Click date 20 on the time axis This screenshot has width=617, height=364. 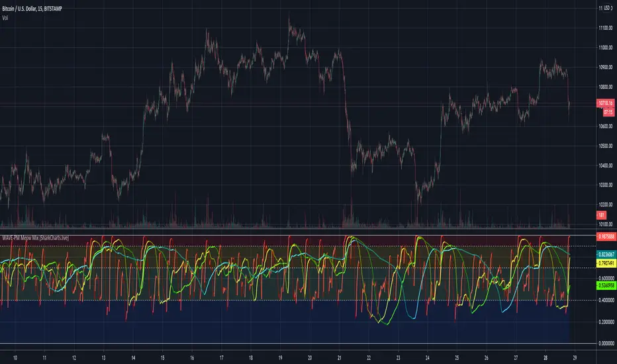click(310, 358)
